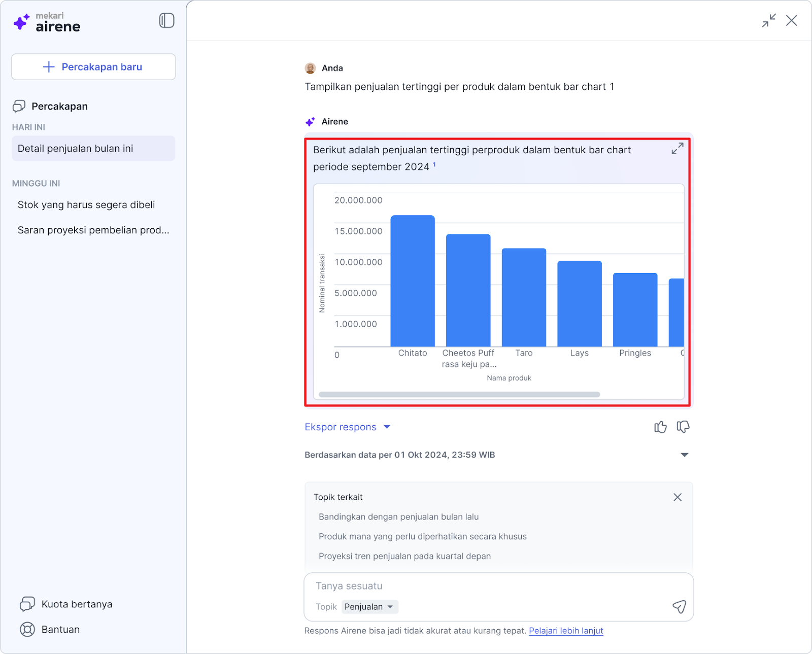Expand the Berdasarkan data per 01 Okt details
Viewport: 812px width, 654px height.
[685, 455]
